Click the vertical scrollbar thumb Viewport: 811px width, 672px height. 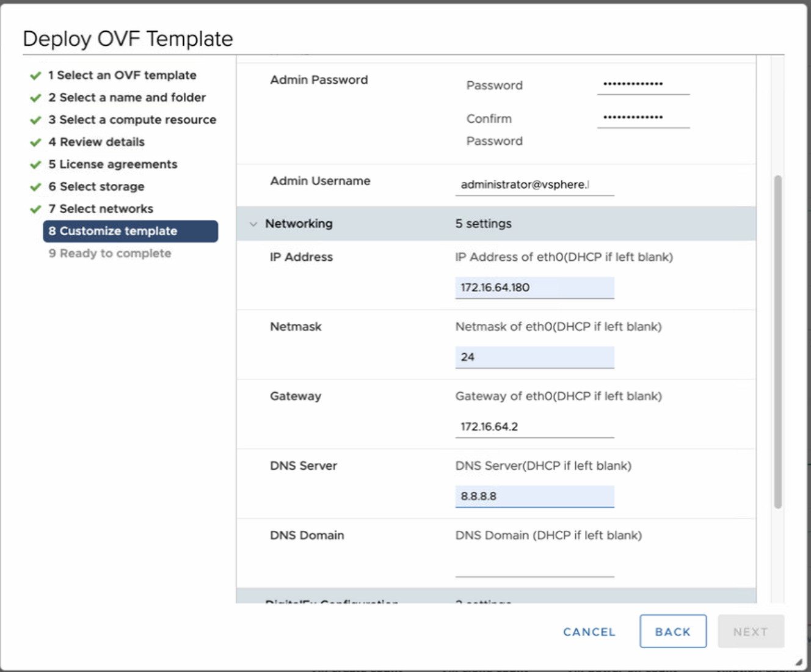[x=777, y=342]
